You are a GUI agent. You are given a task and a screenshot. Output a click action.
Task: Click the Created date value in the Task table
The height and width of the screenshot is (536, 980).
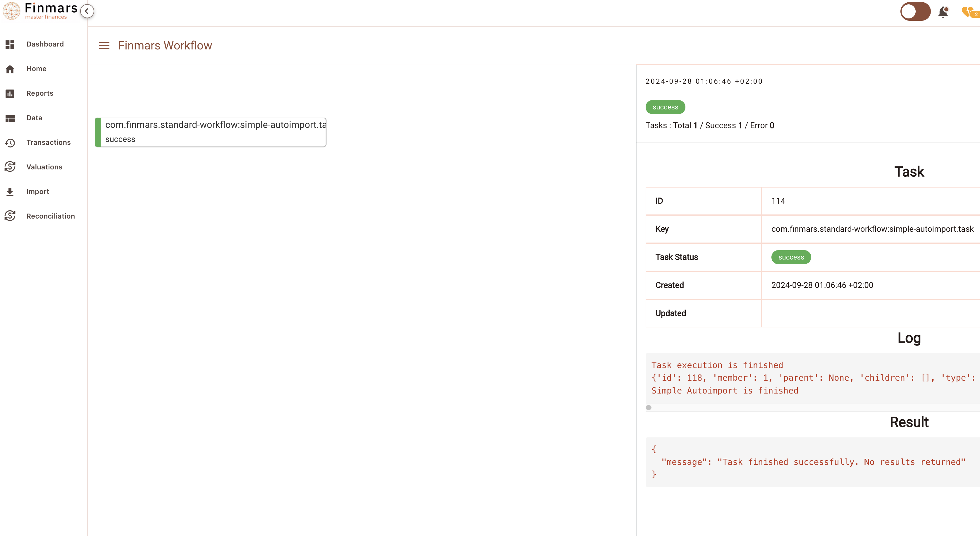(x=822, y=285)
